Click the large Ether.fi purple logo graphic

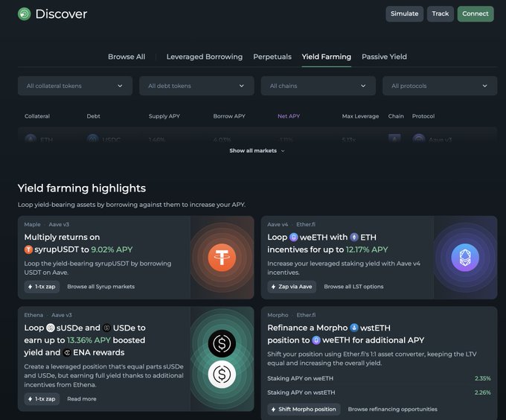coord(464,258)
